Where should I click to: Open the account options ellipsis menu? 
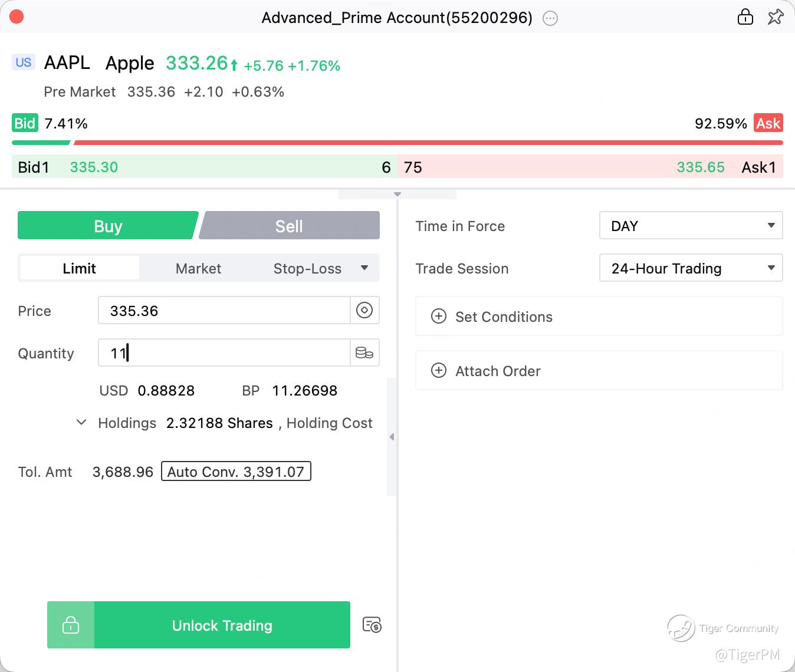[550, 18]
